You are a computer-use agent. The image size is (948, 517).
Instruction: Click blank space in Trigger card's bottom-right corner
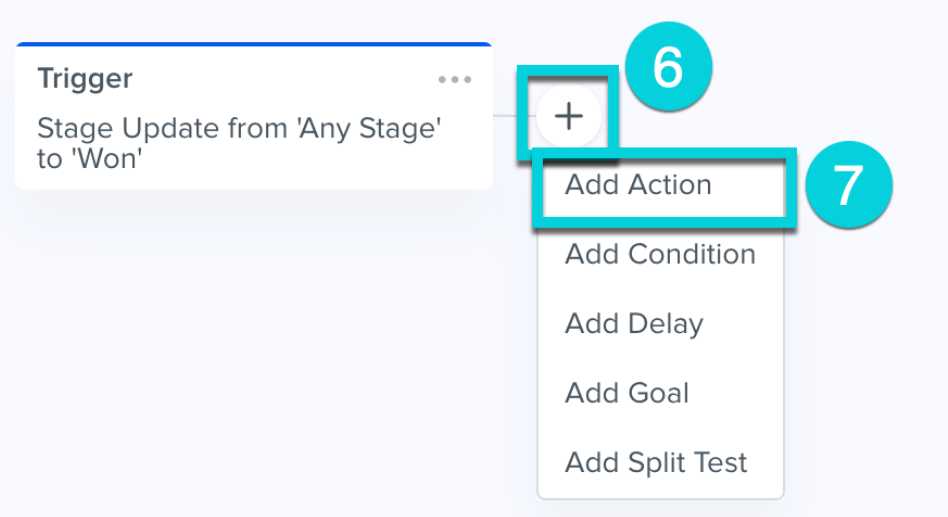[440, 168]
